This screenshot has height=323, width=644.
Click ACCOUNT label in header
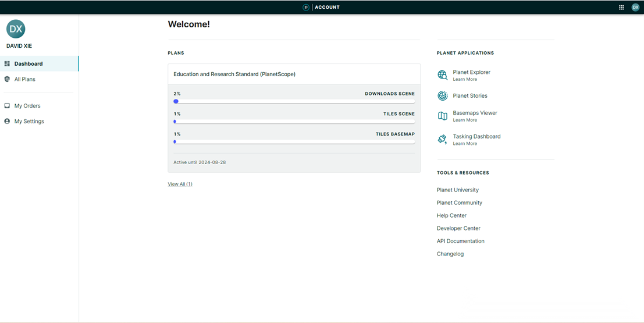pyautogui.click(x=328, y=7)
